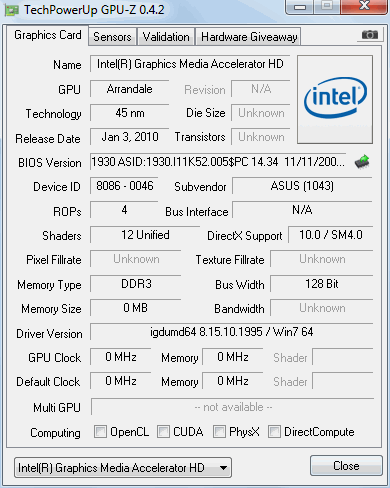Click the BIOS save chip icon
This screenshot has height=488, width=390.
[362, 162]
